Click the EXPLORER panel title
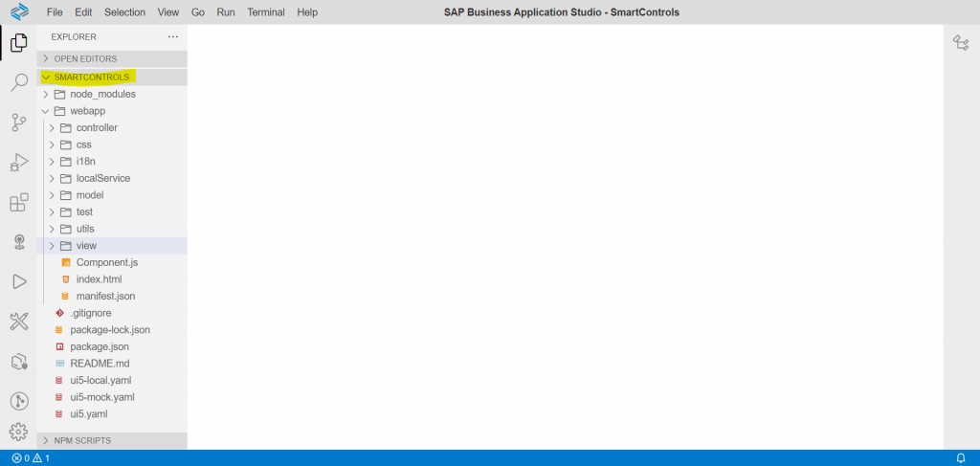 74,37
